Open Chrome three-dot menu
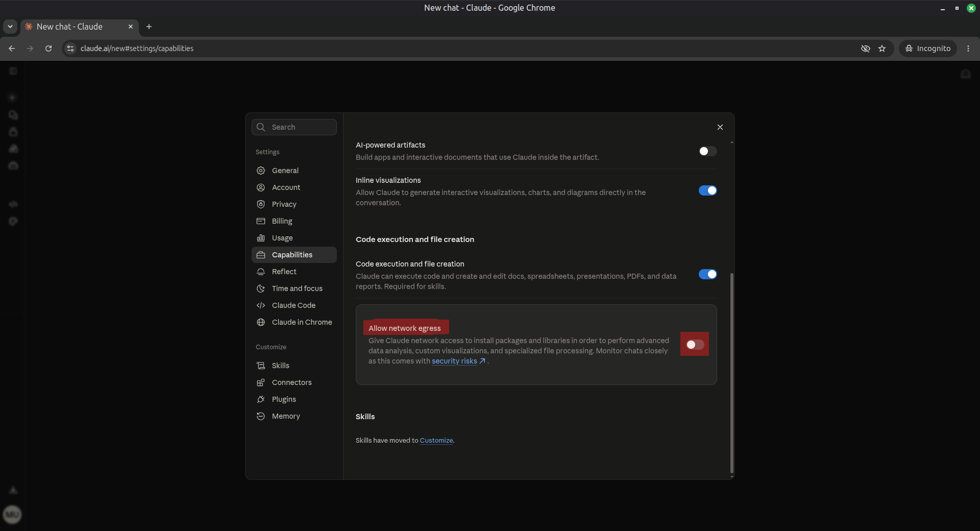 point(968,49)
